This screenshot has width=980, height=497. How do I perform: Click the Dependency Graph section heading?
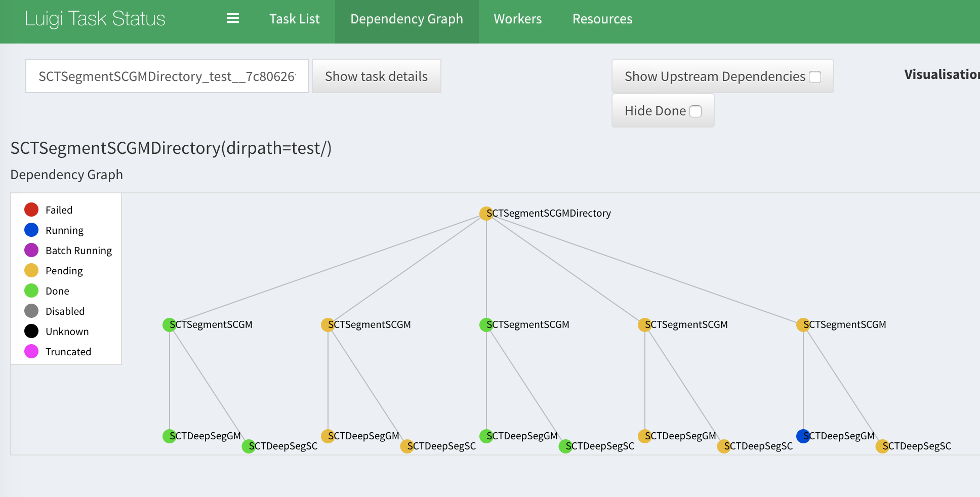(67, 175)
